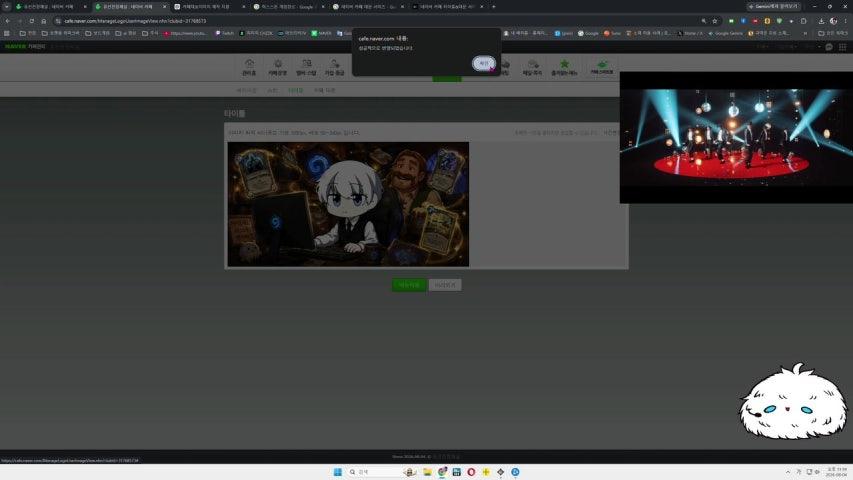Open the NAVER bookmark
This screenshot has width=853, height=480.
[322, 33]
